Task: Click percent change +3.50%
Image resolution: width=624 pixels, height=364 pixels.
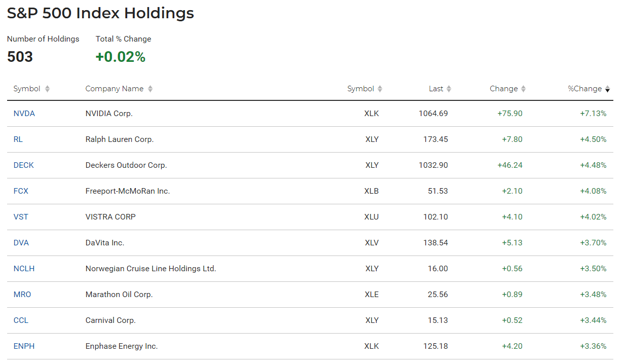Action: [593, 269]
